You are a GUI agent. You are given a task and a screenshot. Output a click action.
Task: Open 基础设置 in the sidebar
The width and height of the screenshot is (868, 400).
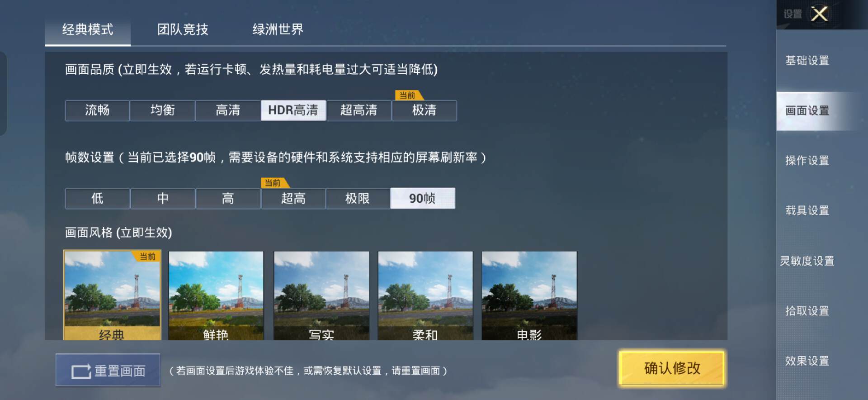(x=807, y=61)
